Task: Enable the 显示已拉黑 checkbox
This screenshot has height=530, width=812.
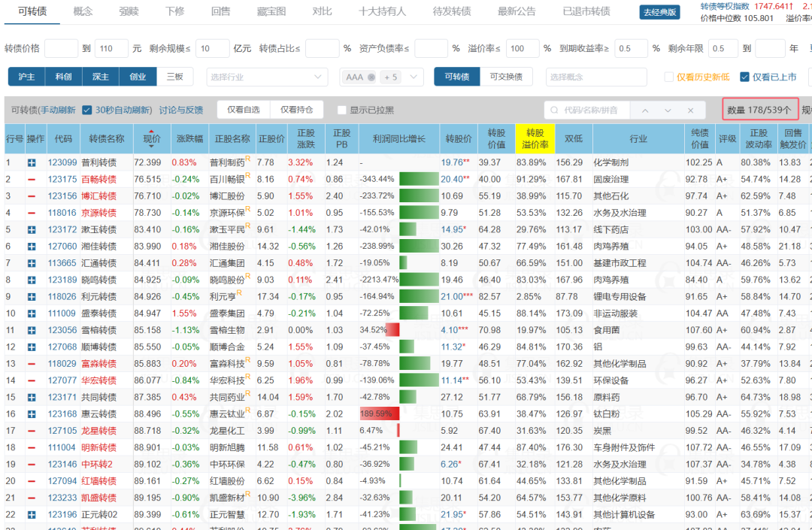Action: (341, 110)
